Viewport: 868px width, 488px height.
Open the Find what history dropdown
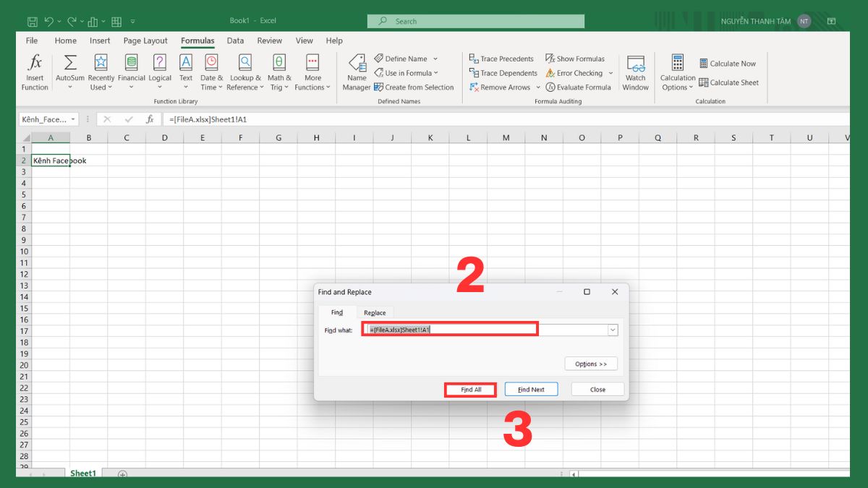613,330
